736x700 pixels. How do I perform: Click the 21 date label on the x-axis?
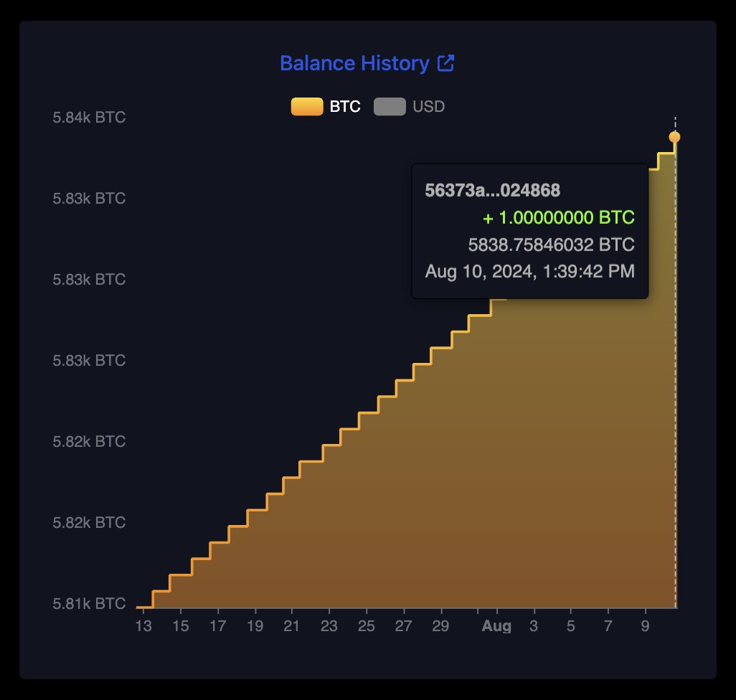coord(291,626)
